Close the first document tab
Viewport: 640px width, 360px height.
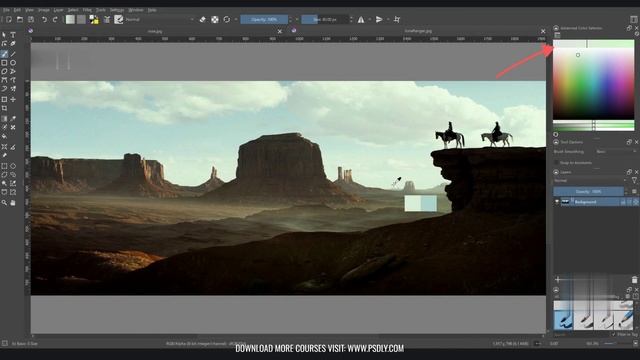(280, 31)
